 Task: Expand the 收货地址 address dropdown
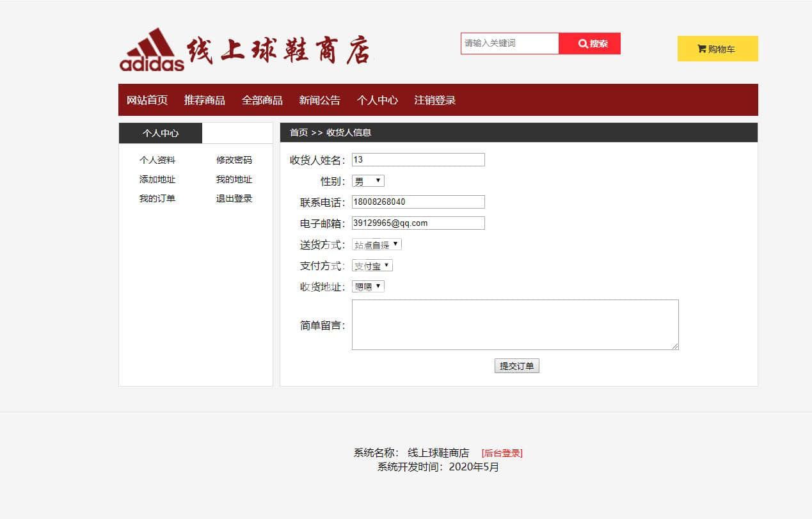(x=368, y=287)
